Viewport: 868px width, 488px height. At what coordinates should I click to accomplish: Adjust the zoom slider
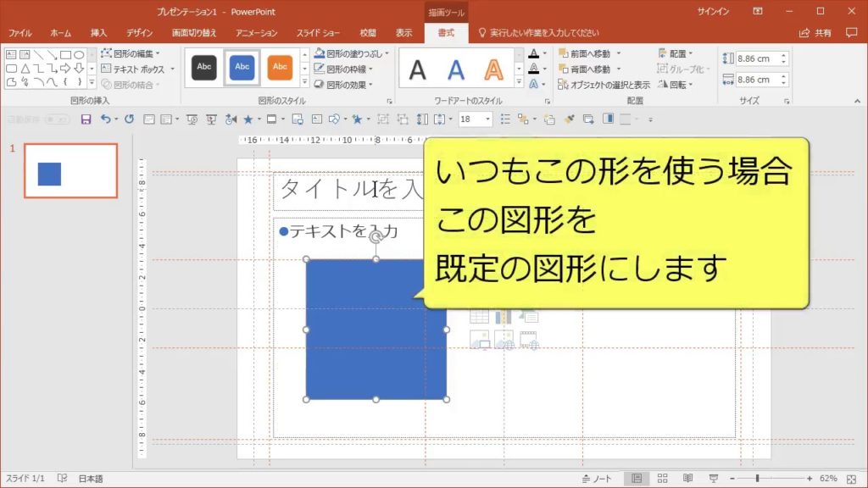(x=756, y=477)
